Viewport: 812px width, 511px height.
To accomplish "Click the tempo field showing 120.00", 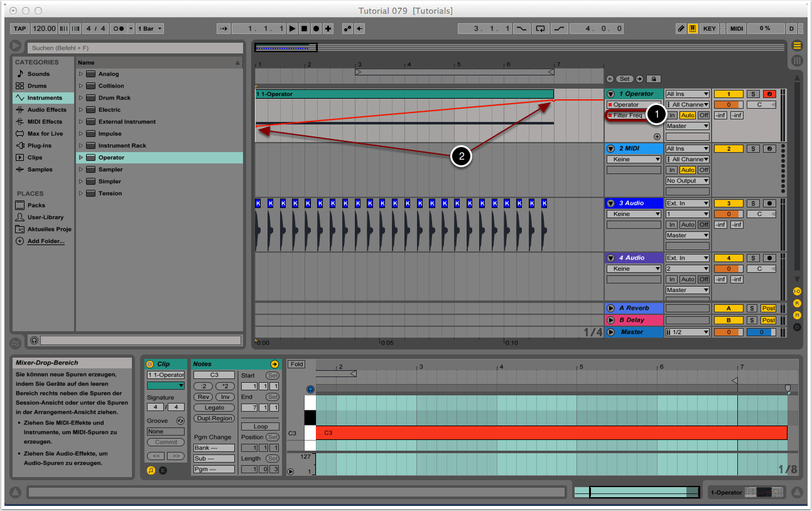I will [44, 29].
